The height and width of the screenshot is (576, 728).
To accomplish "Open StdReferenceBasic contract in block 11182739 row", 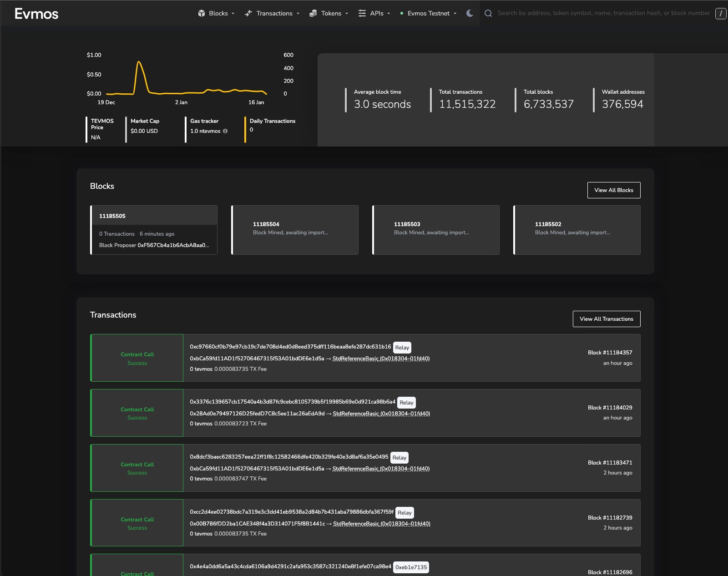I will (x=382, y=524).
